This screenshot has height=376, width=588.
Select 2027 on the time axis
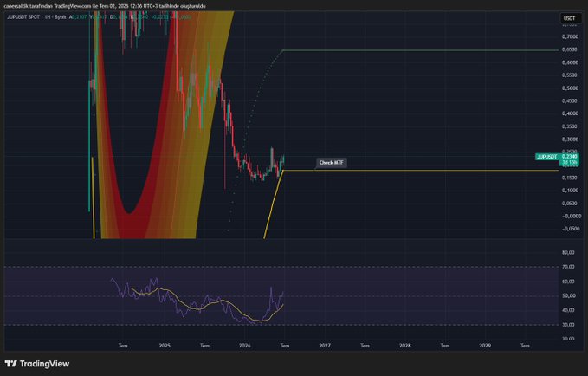coord(325,346)
